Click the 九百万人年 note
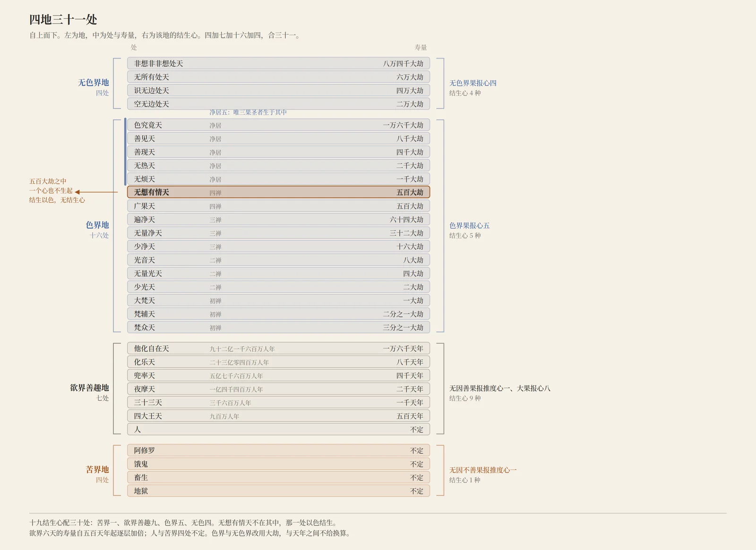The image size is (756, 550). tap(224, 416)
